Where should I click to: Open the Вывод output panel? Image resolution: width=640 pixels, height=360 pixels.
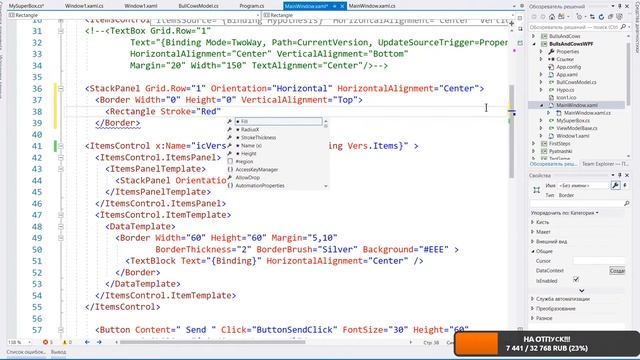click(x=58, y=352)
